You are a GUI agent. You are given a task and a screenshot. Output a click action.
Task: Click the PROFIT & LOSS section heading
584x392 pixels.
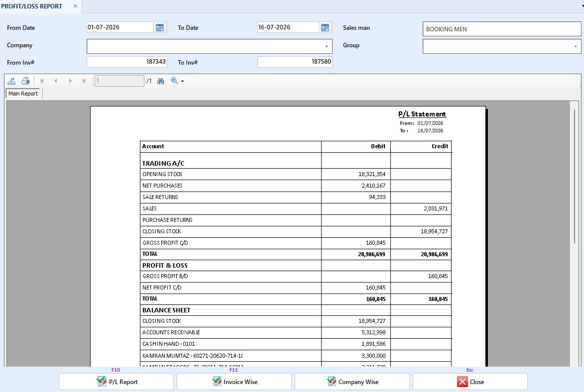coord(165,266)
